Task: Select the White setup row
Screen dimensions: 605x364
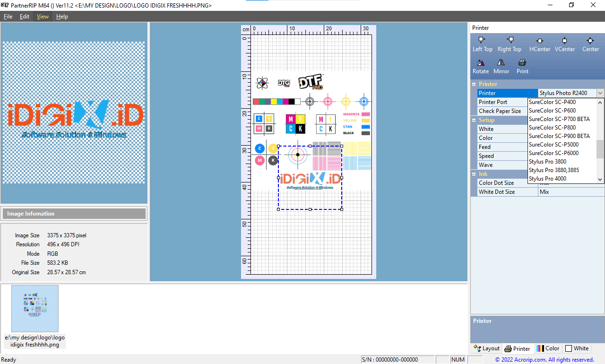Action: 502,129
